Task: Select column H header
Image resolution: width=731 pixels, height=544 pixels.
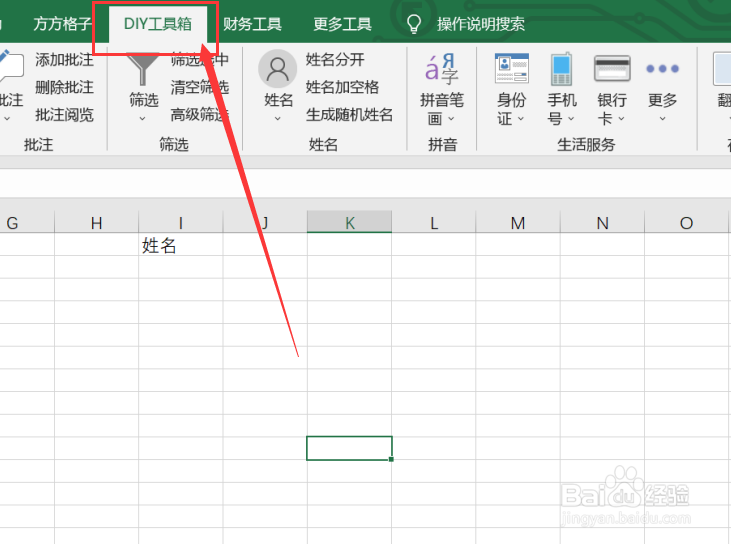Action: pos(97,223)
